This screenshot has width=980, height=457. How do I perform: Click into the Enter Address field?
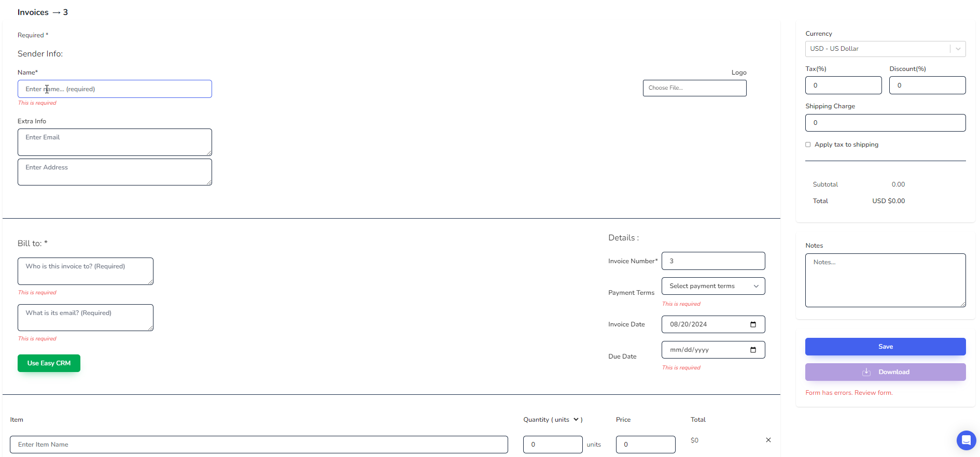click(x=115, y=172)
